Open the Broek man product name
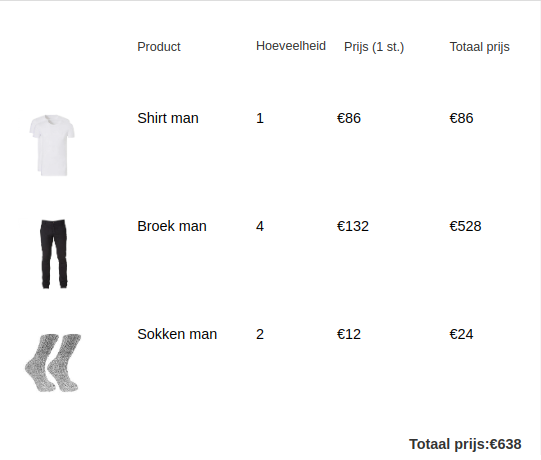Screen dimensions: 541x460 tap(172, 226)
